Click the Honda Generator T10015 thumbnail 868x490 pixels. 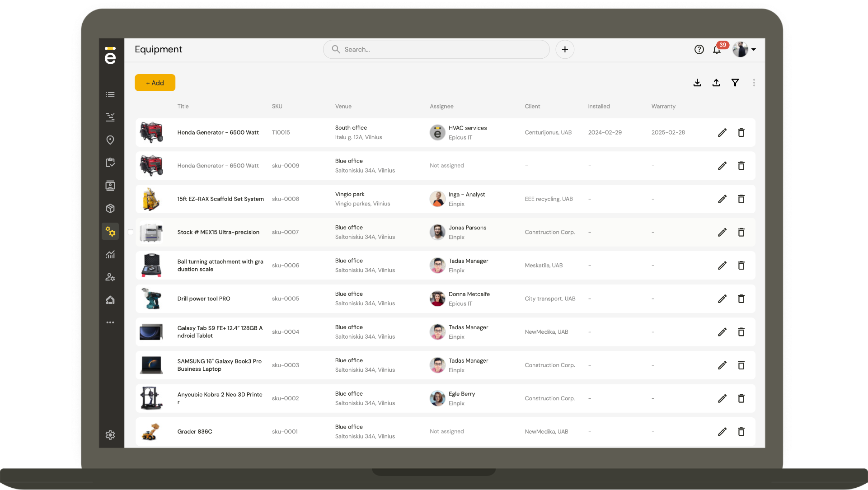click(151, 133)
